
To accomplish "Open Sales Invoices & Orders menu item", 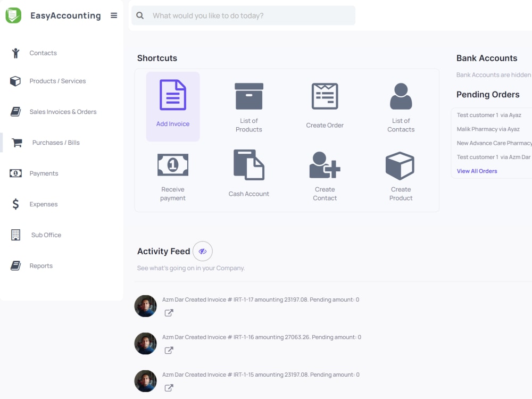I will (63, 112).
